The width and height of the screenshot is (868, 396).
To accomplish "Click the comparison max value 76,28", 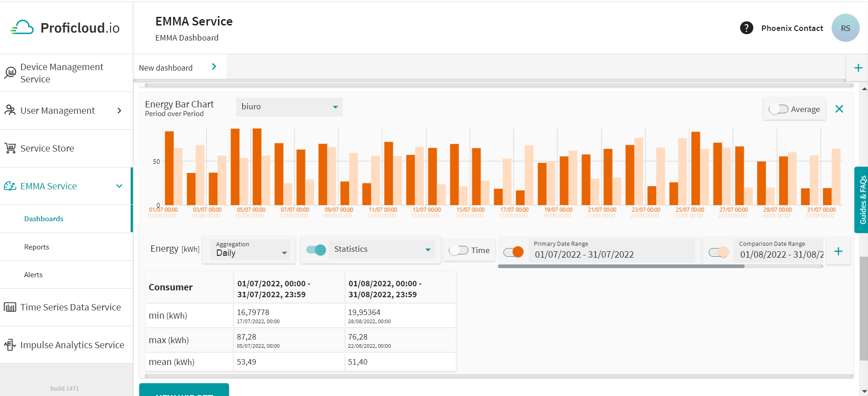I will point(358,337).
